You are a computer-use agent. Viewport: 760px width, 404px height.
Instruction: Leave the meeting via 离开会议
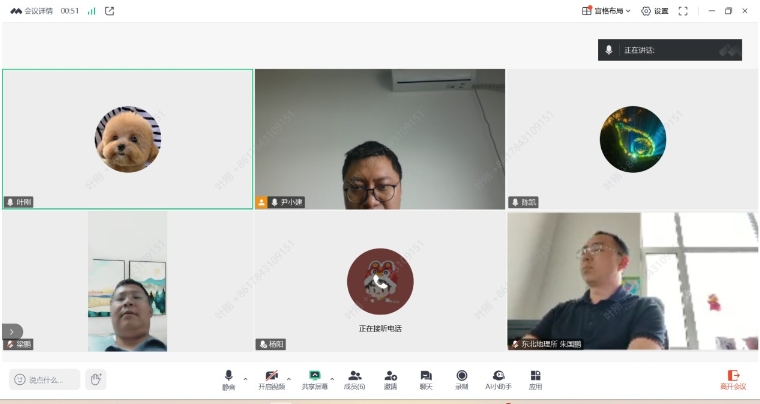pos(733,379)
